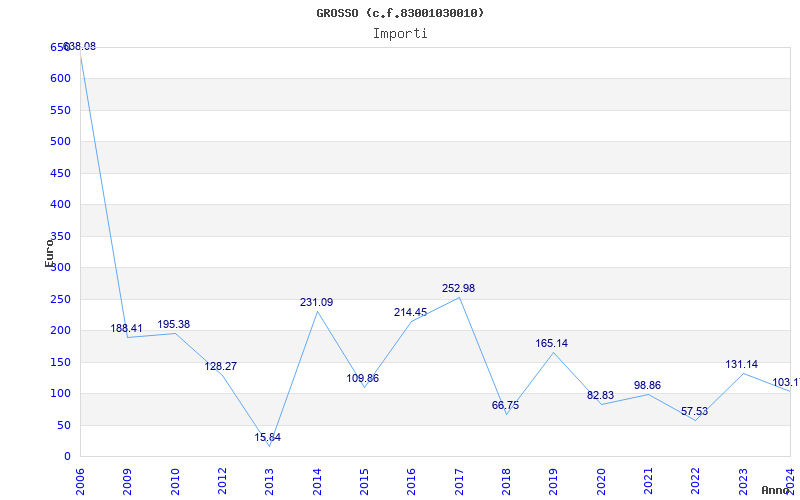The width and height of the screenshot is (800, 500).
Task: Click the 2015 year label on x-axis
Action: pos(364,482)
